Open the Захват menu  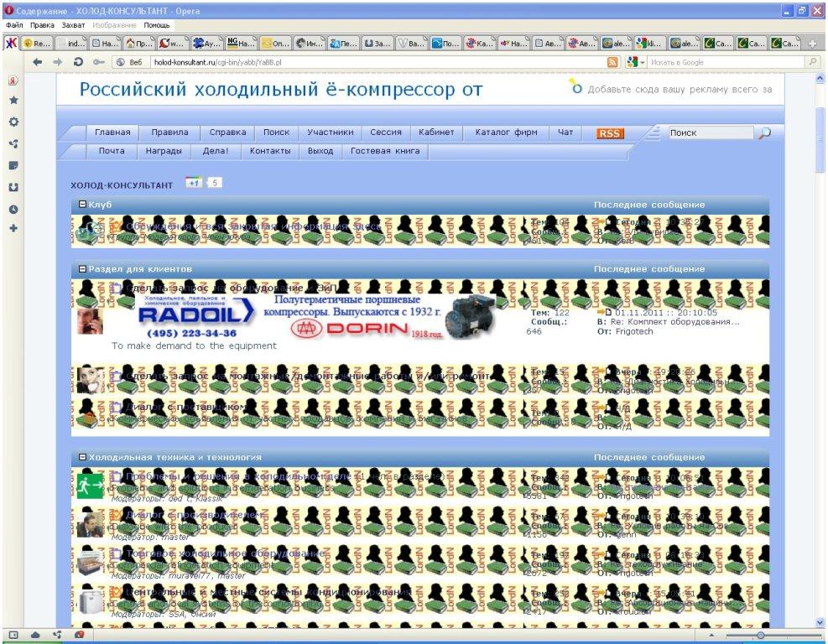pyautogui.click(x=73, y=25)
